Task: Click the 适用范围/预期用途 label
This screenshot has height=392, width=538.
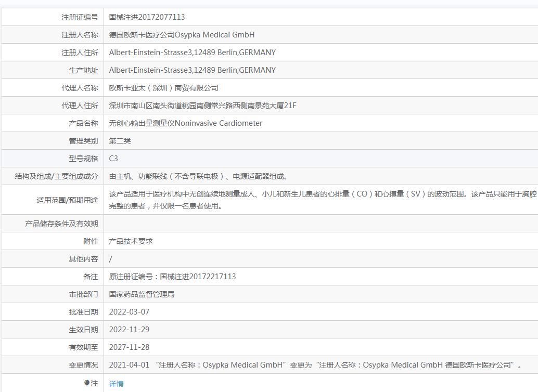Action: (x=67, y=200)
